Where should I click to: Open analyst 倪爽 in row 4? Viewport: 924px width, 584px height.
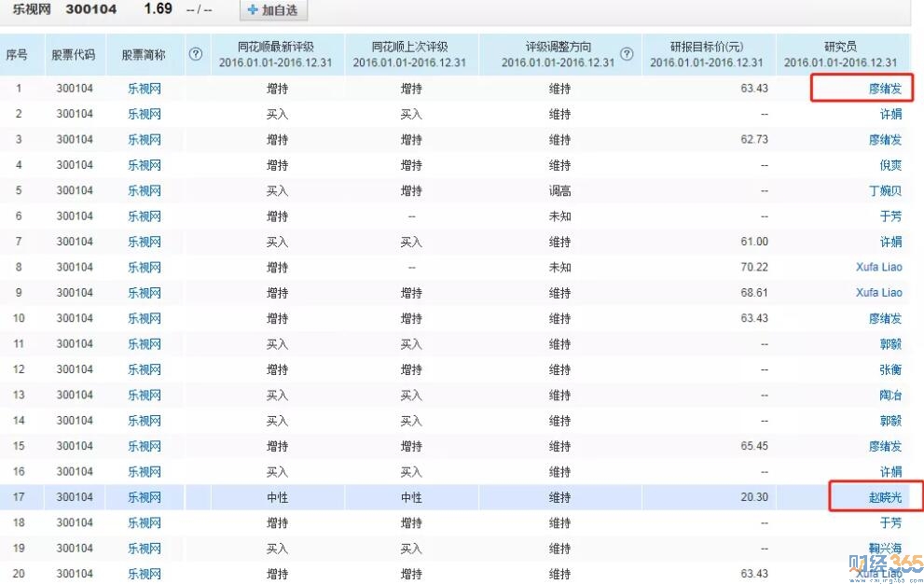(891, 165)
